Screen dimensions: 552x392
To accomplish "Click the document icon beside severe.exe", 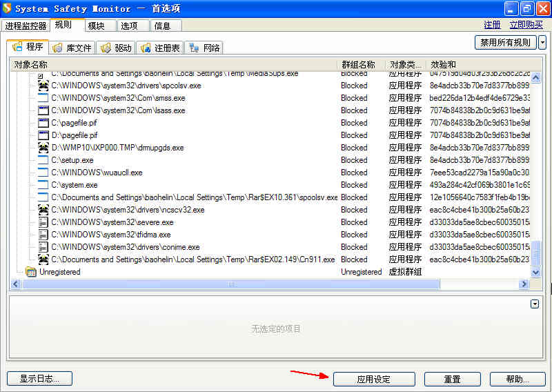I will tap(43, 222).
